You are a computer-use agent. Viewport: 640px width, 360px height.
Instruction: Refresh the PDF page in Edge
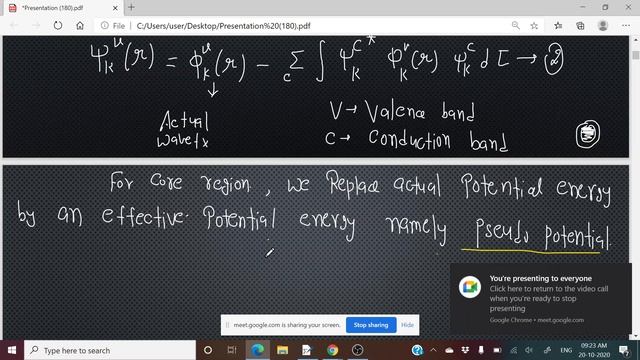pos(58,25)
